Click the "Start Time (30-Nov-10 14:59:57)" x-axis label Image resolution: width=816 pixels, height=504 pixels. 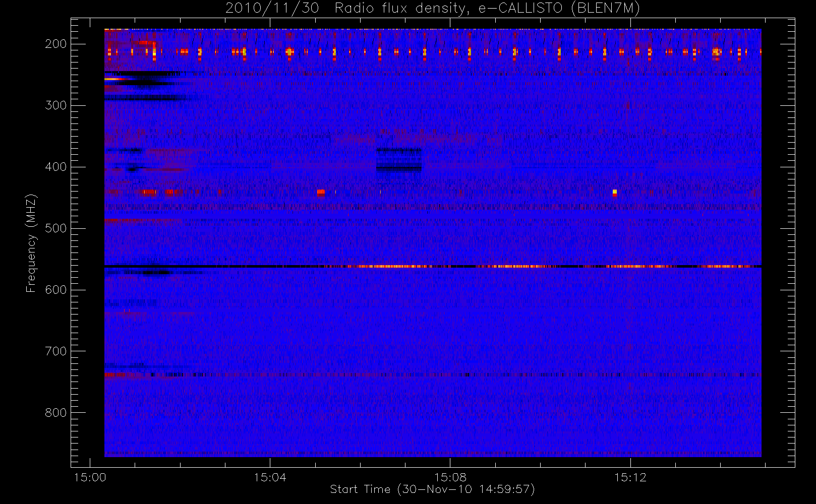[x=432, y=489]
